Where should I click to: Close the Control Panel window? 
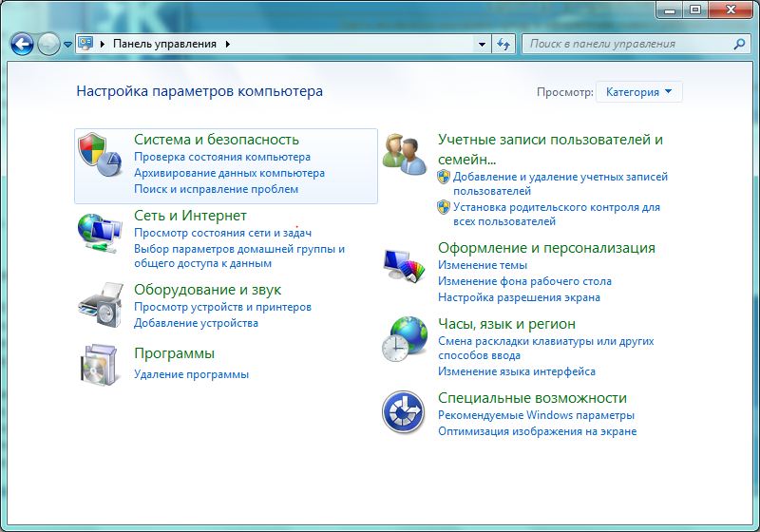tap(731, 9)
